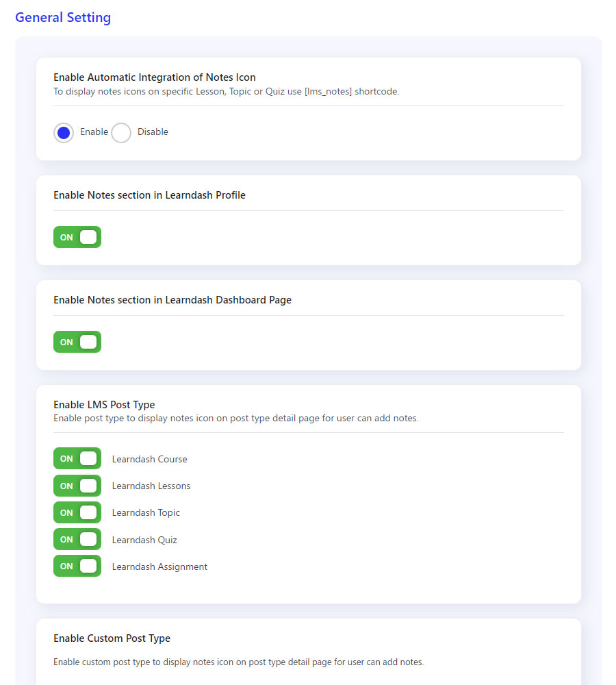
Task: Click Enable Automatic Integration of Notes Icon heading
Action: coord(155,77)
